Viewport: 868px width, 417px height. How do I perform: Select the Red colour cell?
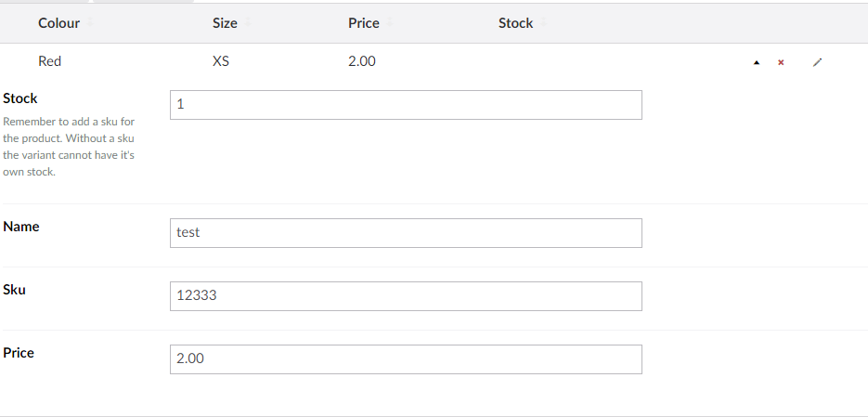pos(49,61)
